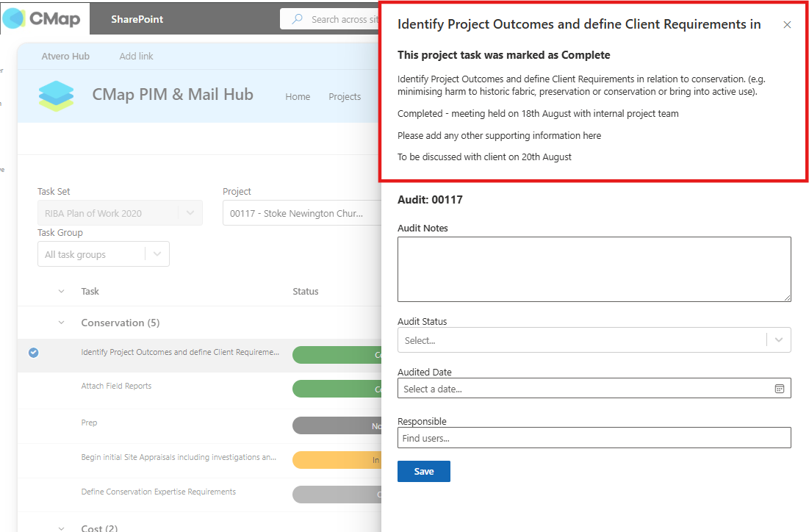Screen dimensions: 809x532
Task: Open the Atvero Hub link
Action: [x=65, y=57]
